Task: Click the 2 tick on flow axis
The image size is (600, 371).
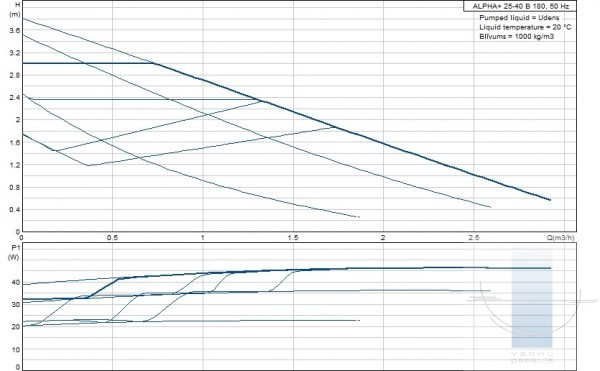Action: click(x=383, y=238)
